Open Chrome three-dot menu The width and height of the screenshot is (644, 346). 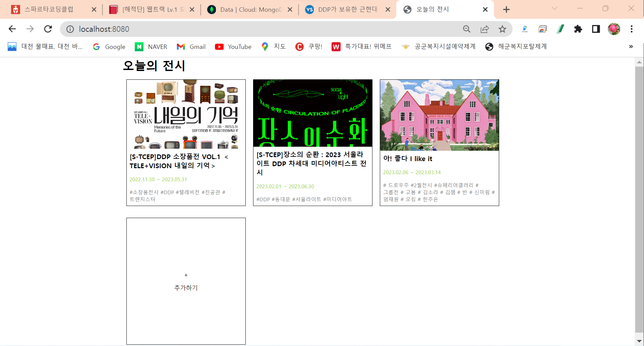632,29
